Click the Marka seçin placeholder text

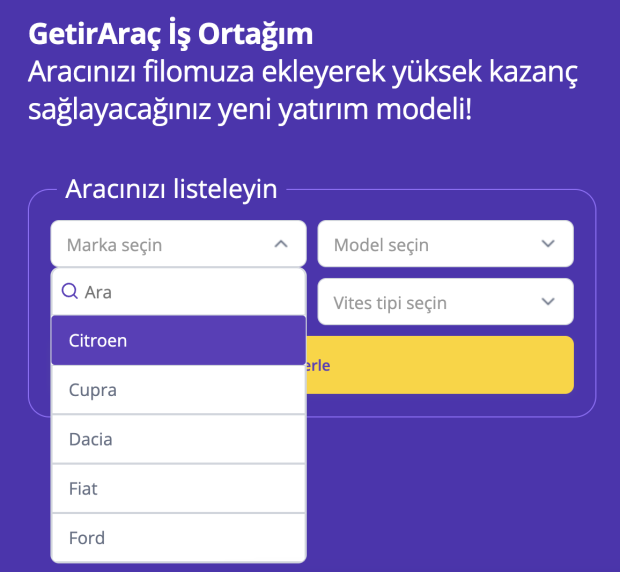pyautogui.click(x=114, y=245)
